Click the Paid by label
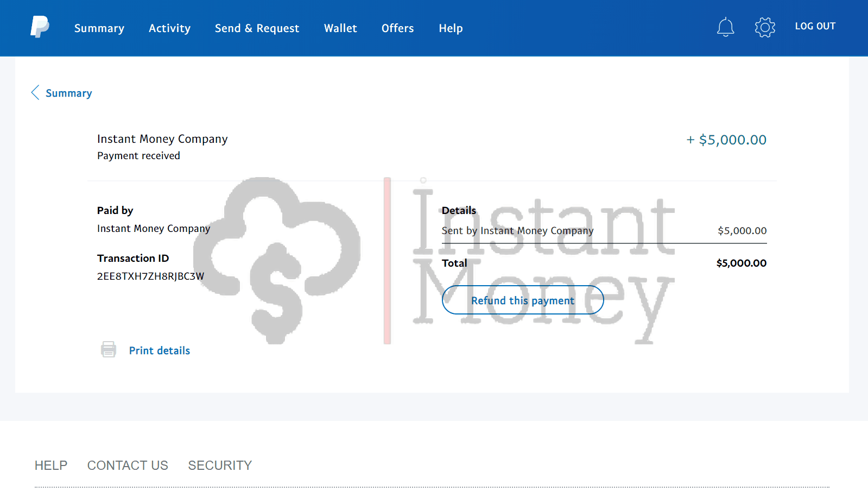868x497 pixels. [x=115, y=210]
